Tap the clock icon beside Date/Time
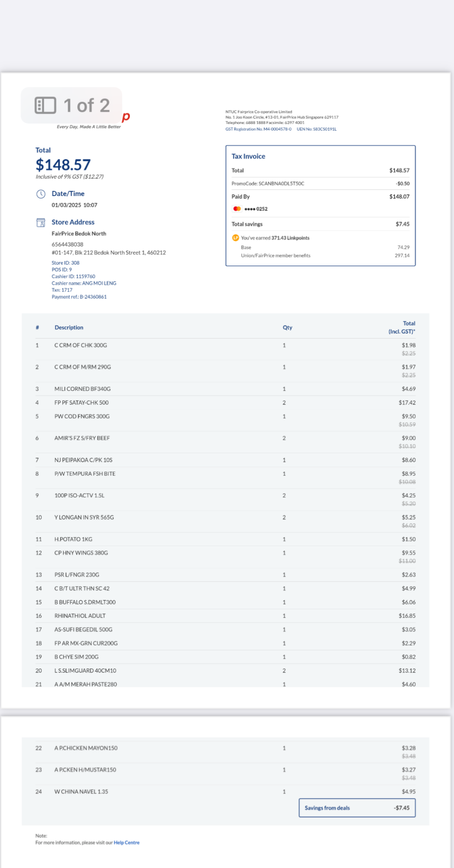454x868 pixels. click(x=41, y=194)
